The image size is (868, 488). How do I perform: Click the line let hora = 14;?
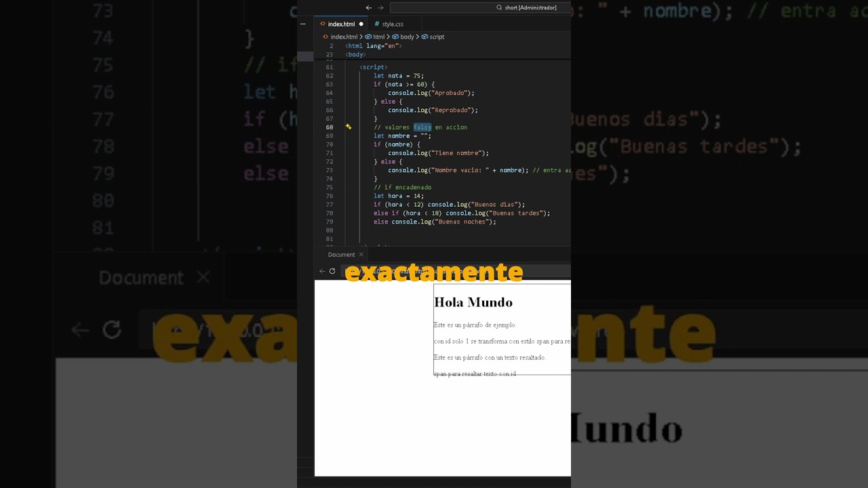tap(399, 196)
